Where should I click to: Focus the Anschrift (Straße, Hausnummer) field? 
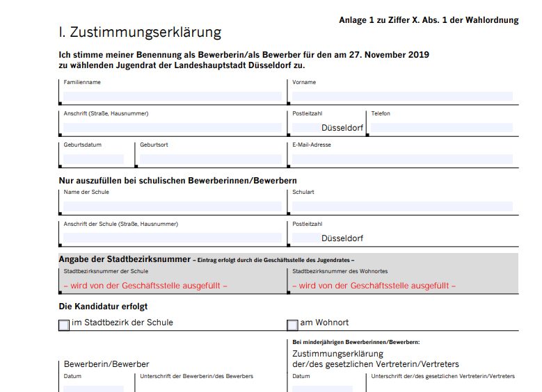[172, 128]
